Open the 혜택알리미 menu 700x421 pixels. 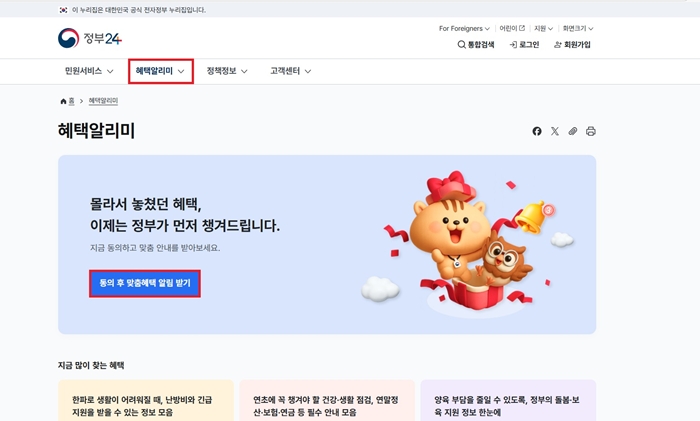(x=160, y=71)
